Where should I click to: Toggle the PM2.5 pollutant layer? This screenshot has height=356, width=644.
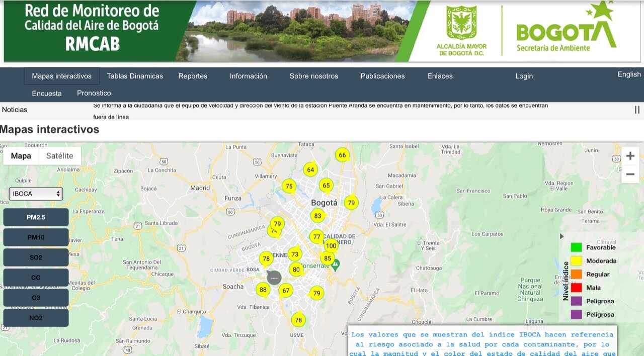coord(36,217)
